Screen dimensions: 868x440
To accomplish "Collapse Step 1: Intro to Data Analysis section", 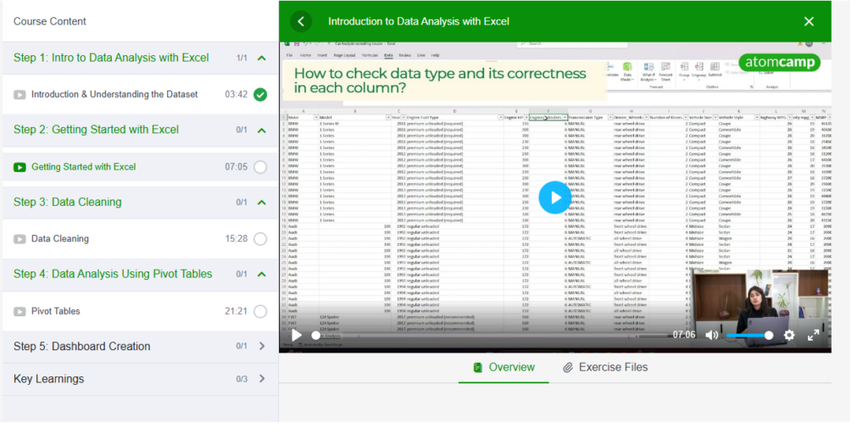I will point(261,58).
